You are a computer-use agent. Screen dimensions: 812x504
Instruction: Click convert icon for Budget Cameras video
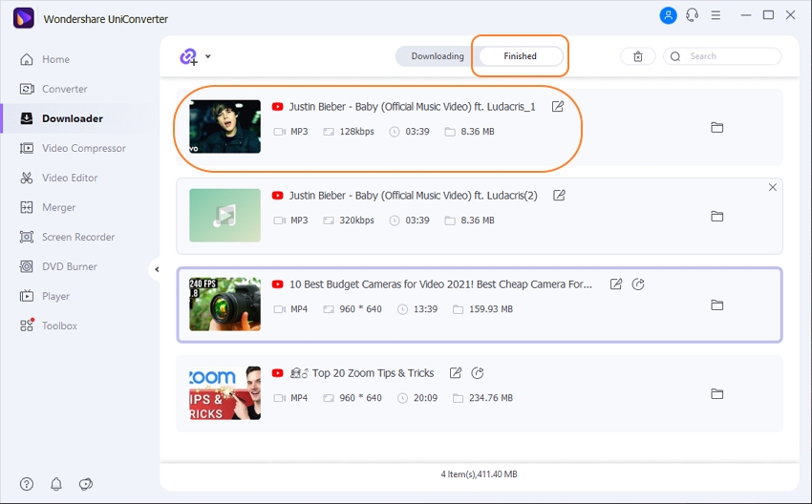[639, 284]
